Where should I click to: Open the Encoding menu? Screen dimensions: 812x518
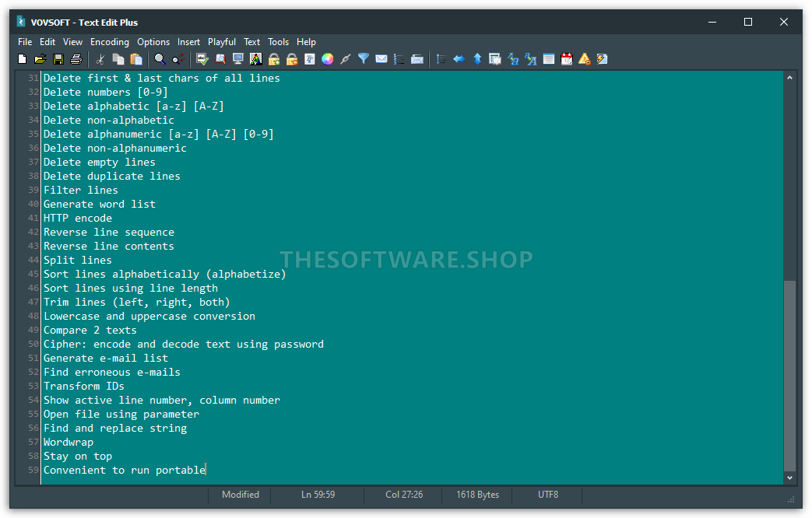pyautogui.click(x=110, y=42)
